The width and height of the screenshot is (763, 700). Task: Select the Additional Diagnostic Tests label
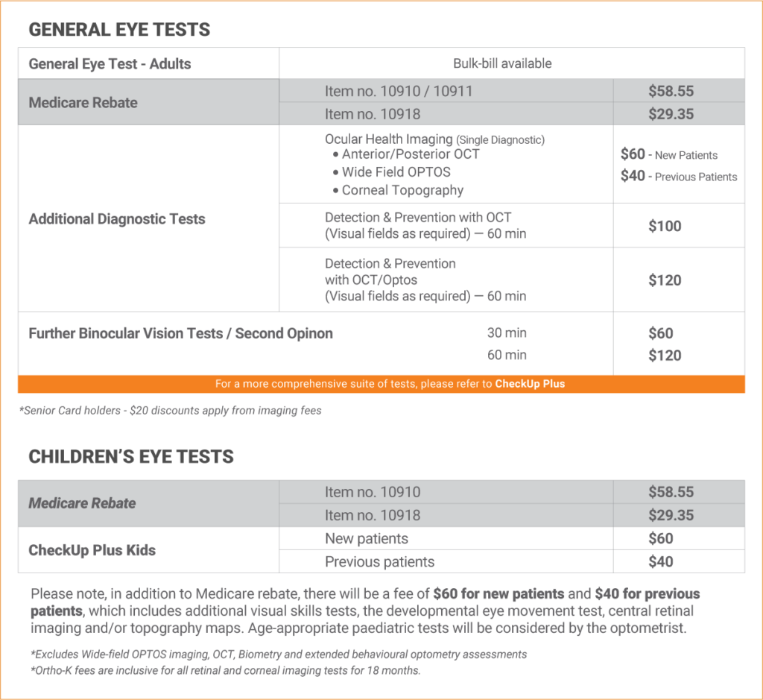pyautogui.click(x=117, y=219)
